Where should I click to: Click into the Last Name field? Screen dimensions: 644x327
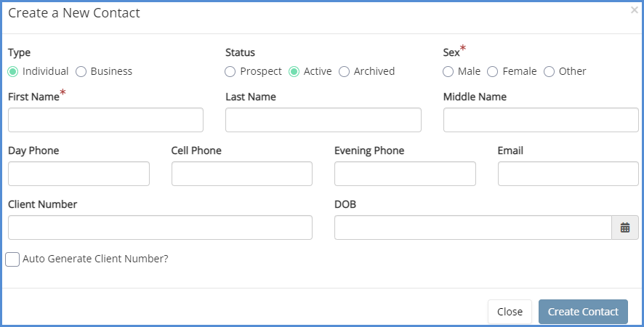click(323, 120)
